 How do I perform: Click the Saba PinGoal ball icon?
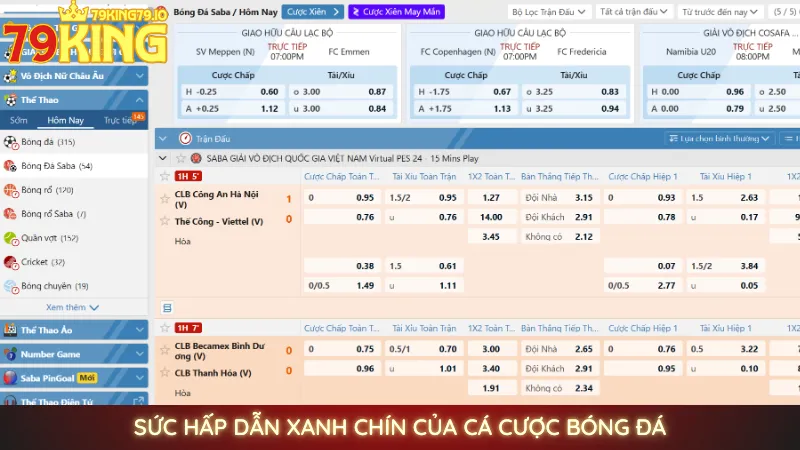click(10, 378)
